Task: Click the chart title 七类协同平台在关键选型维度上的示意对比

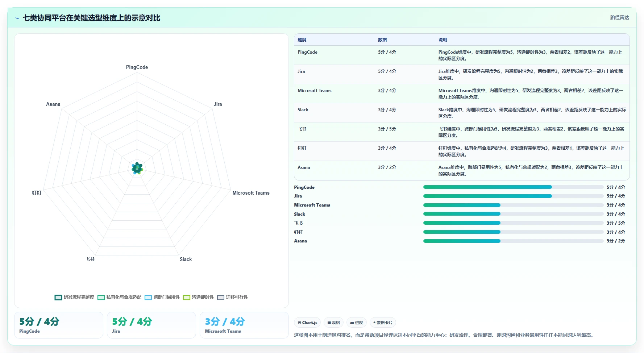Action: point(91,18)
